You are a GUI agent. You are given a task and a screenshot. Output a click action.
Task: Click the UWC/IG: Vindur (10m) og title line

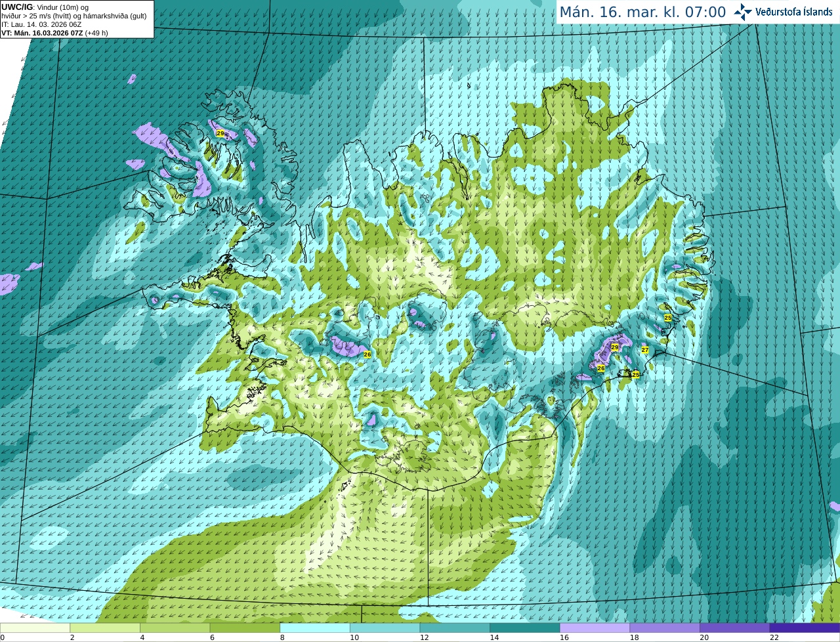(45, 7)
